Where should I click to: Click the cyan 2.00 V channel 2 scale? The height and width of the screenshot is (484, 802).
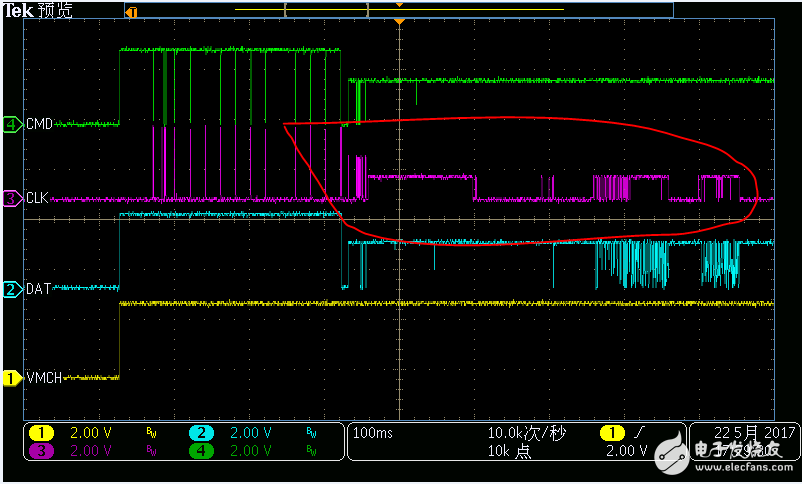point(250,433)
